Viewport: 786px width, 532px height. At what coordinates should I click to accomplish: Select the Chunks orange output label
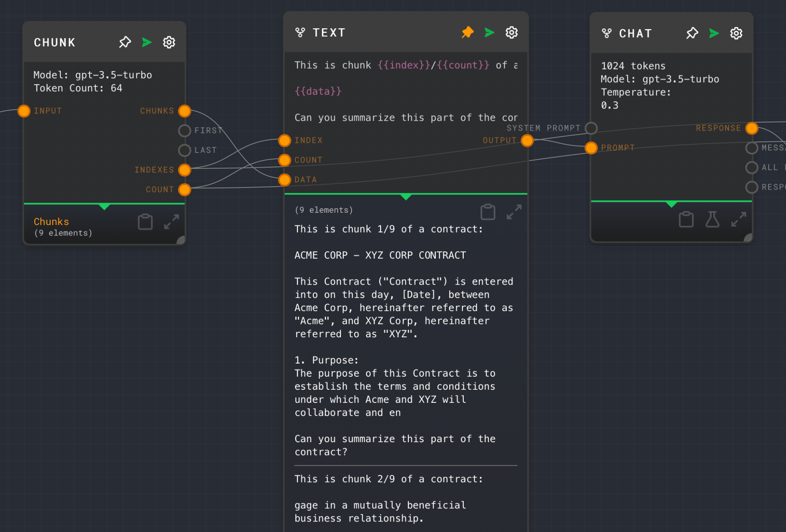point(52,222)
